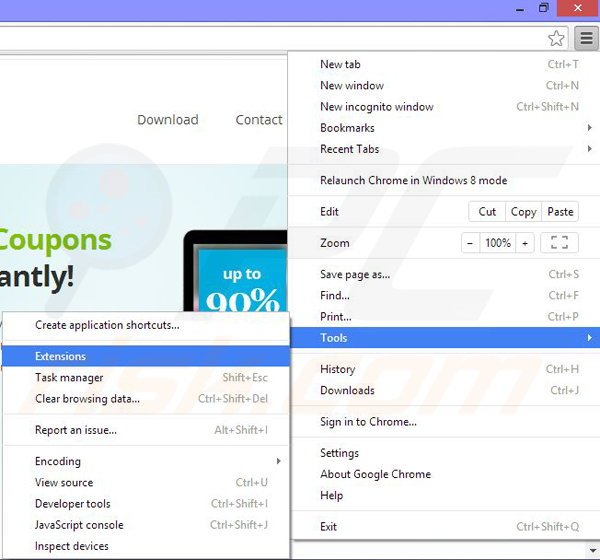Choose Clear browsing data...
Viewport: 600px width, 560px height.
click(146, 398)
